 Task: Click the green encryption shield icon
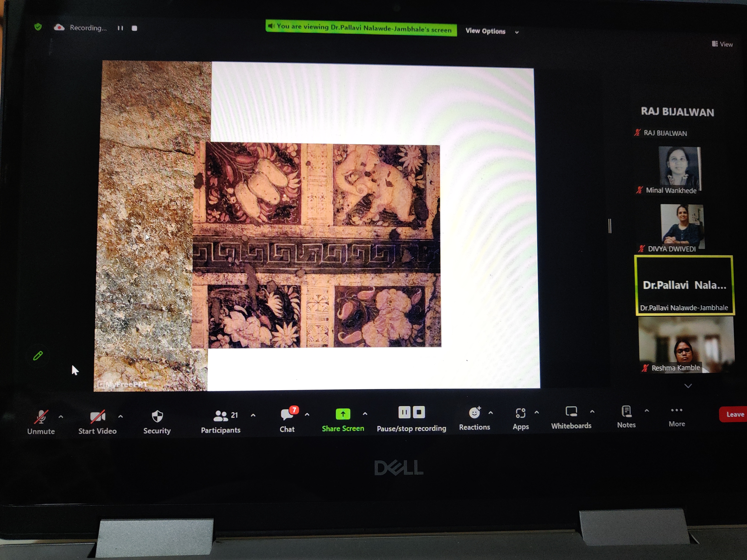[38, 27]
